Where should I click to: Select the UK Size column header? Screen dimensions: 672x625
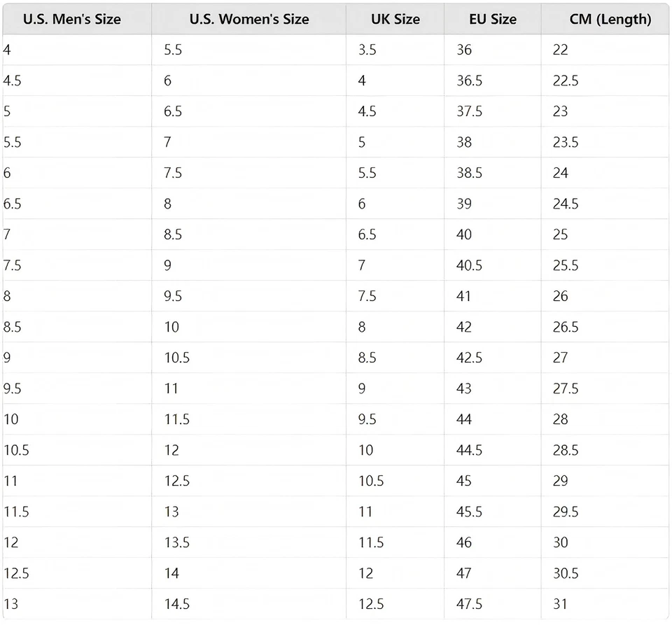click(x=395, y=20)
